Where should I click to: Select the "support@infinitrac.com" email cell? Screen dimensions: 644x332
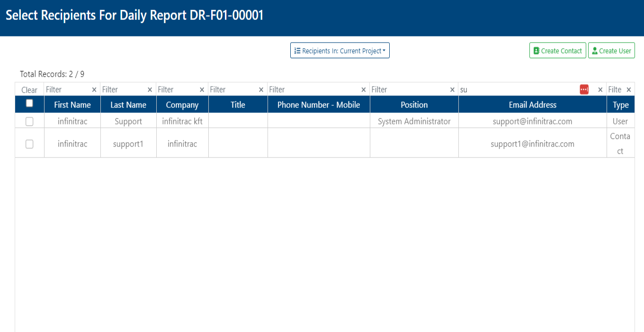533,122
